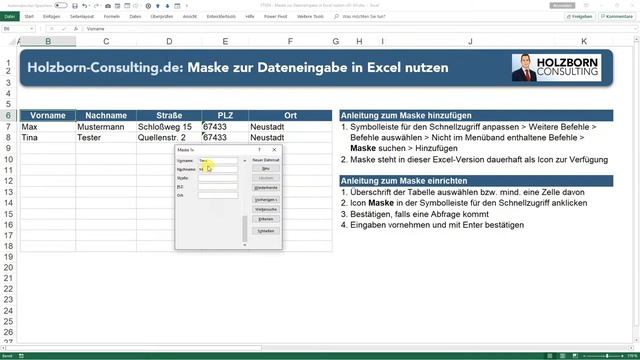Click the help question mark in Maske dialog
This screenshot has width=640, height=360.
pyautogui.click(x=260, y=150)
